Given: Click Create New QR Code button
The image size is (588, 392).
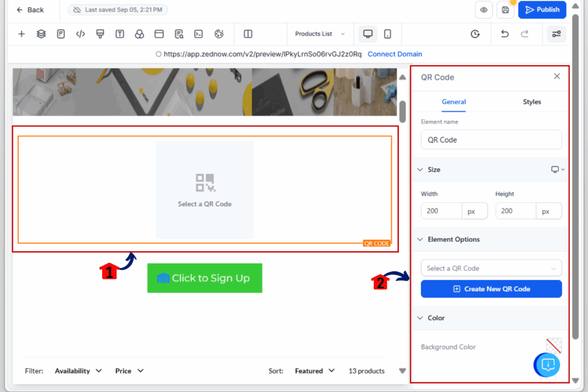Looking at the screenshot, I should coord(492,289).
